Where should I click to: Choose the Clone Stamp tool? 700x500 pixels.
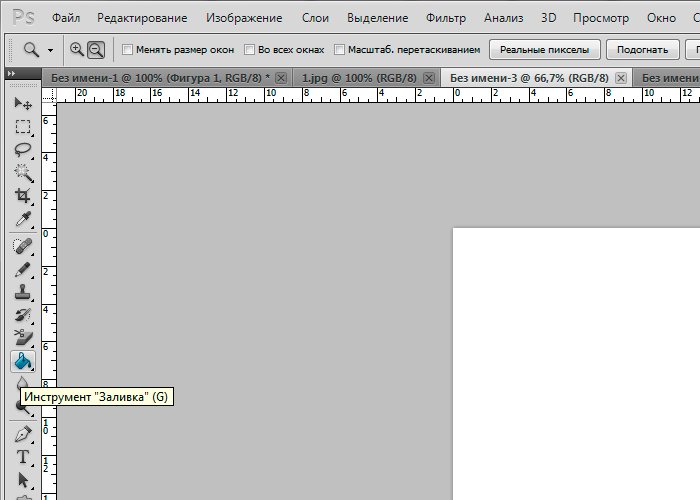pyautogui.click(x=22, y=294)
